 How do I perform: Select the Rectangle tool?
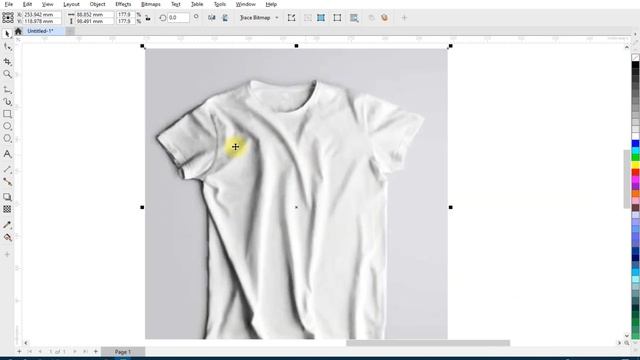tap(7, 114)
